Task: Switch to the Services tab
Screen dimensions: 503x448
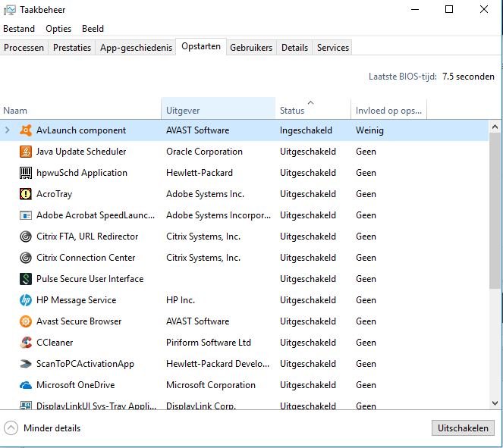Action: tap(332, 48)
